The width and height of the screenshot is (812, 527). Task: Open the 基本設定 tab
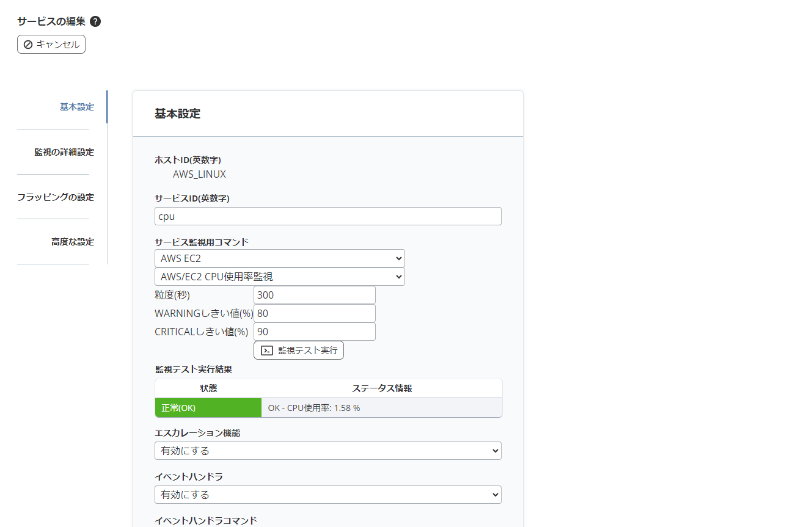pyautogui.click(x=77, y=107)
